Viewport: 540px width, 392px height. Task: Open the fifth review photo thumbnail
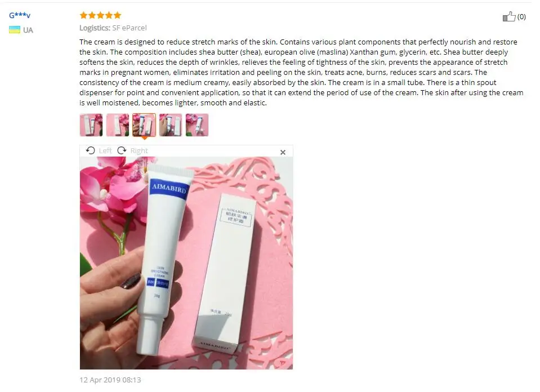(x=197, y=124)
